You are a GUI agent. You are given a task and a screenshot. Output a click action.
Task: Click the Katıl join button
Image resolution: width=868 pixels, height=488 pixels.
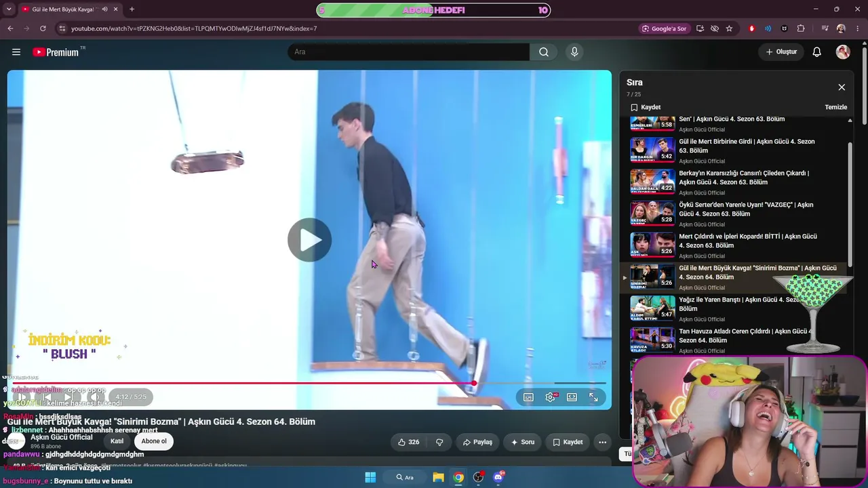pos(117,441)
